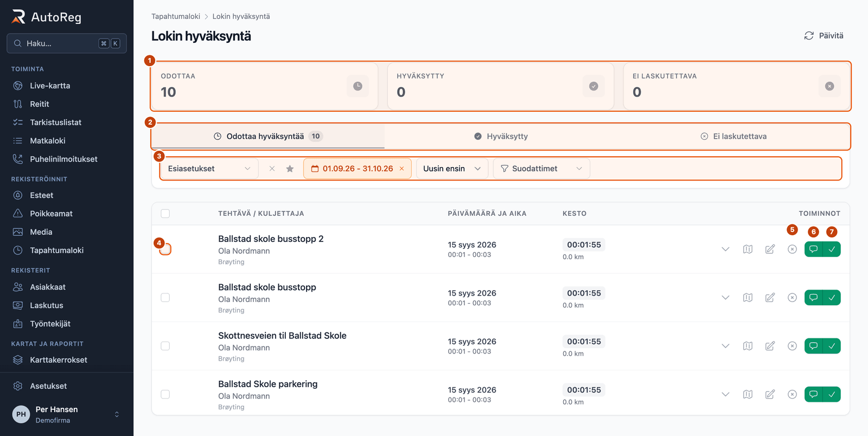Open the Esiasetukset presets dropdown
The width and height of the screenshot is (868, 436).
coord(209,169)
